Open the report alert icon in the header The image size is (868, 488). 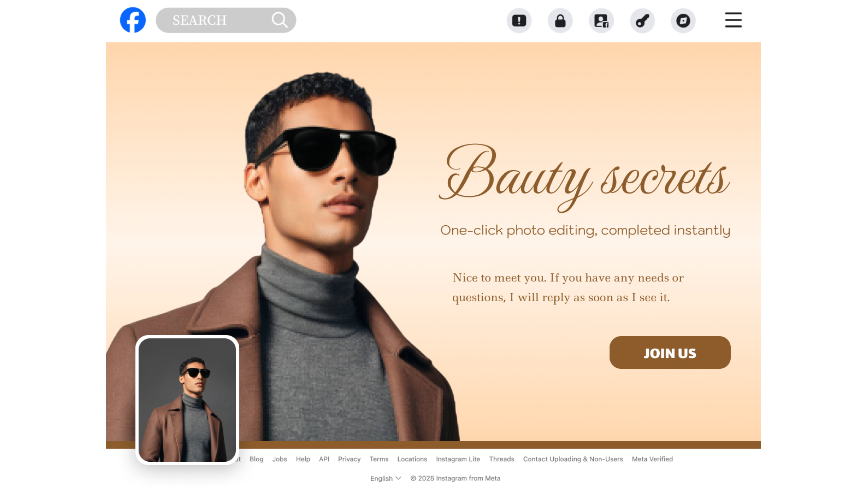519,21
